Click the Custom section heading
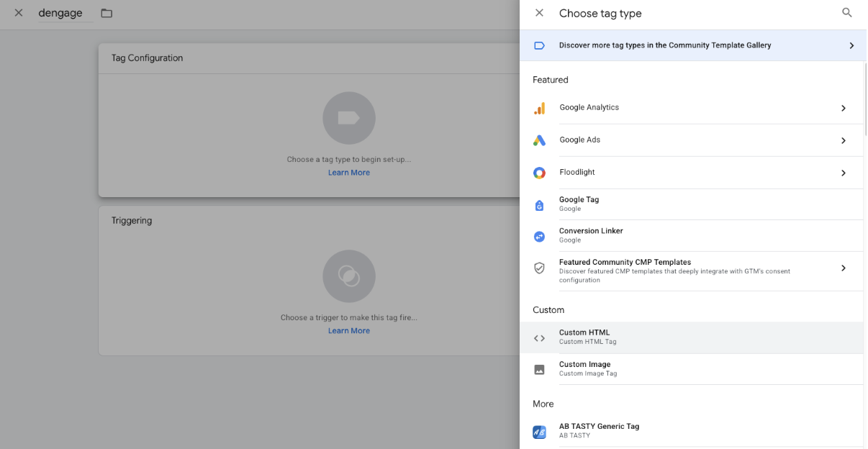Image resolution: width=868 pixels, height=449 pixels. click(548, 310)
